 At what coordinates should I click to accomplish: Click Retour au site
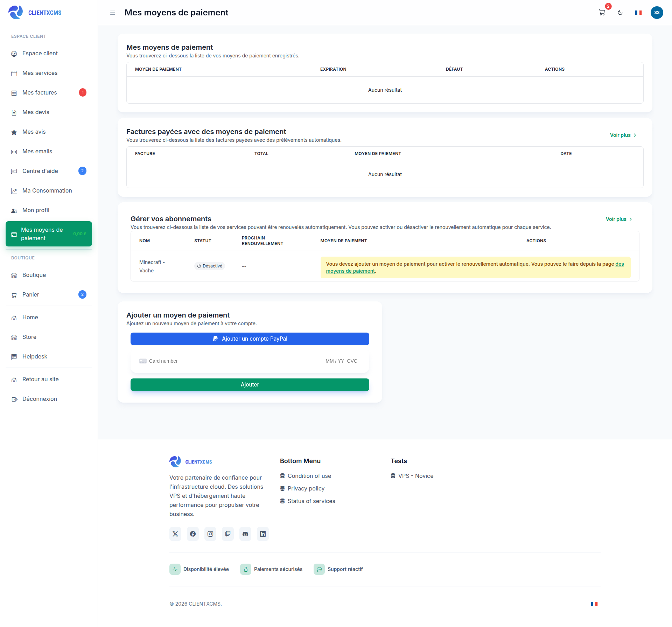click(49, 379)
